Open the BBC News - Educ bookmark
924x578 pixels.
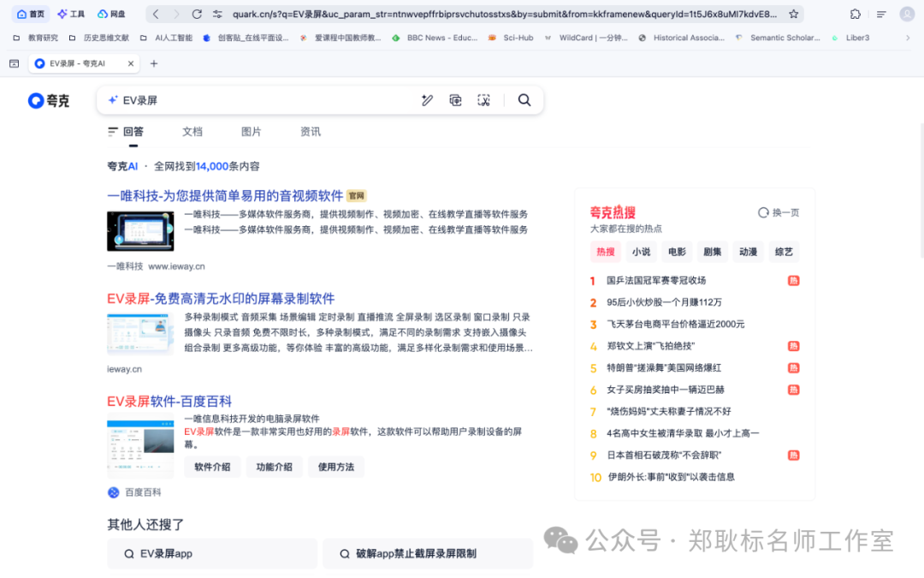click(x=435, y=38)
